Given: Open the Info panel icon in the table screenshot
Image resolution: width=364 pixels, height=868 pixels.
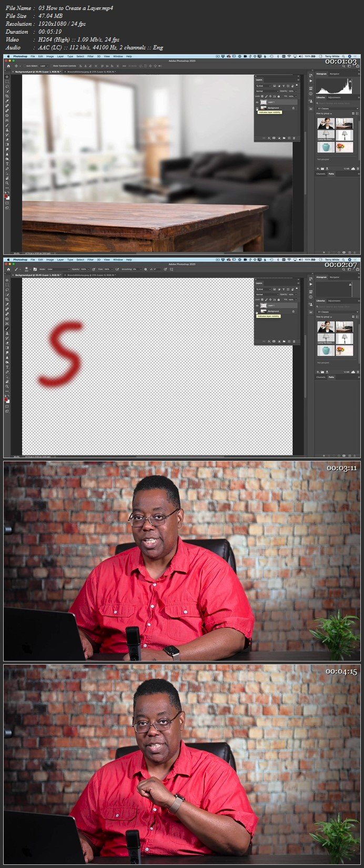Looking at the screenshot, I should point(311,94).
